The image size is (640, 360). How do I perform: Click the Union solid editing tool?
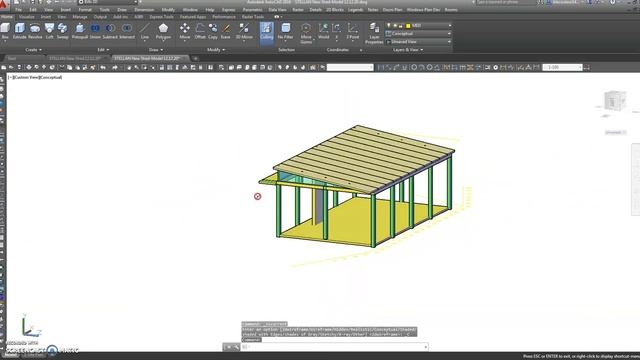tap(95, 31)
